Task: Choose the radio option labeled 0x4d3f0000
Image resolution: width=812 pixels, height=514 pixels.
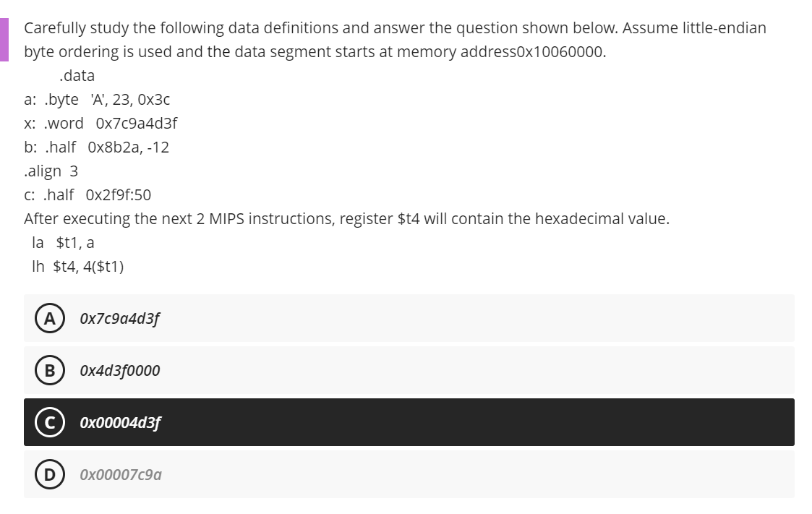Action: pos(119,370)
